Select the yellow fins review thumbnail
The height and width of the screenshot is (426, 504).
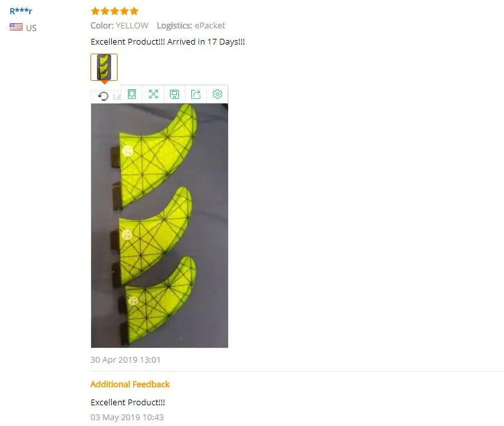tap(104, 67)
